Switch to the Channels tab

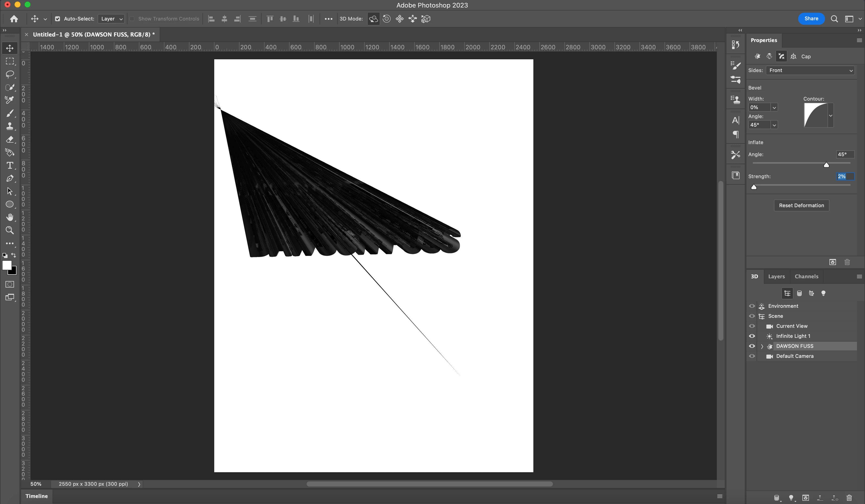[806, 277]
